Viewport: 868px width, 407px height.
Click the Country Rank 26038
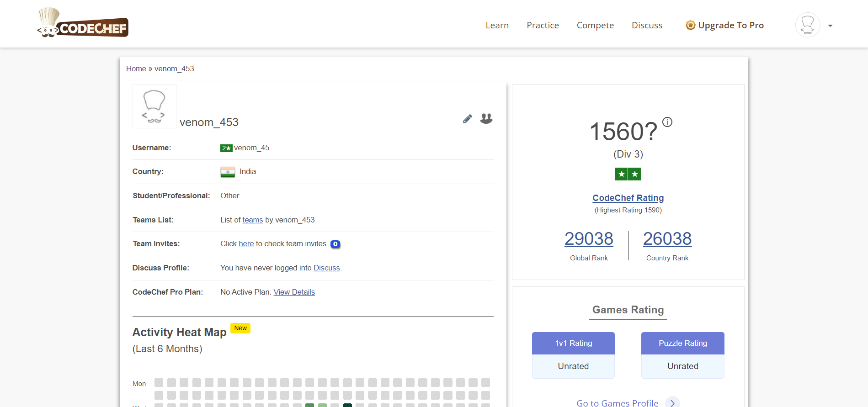click(667, 239)
